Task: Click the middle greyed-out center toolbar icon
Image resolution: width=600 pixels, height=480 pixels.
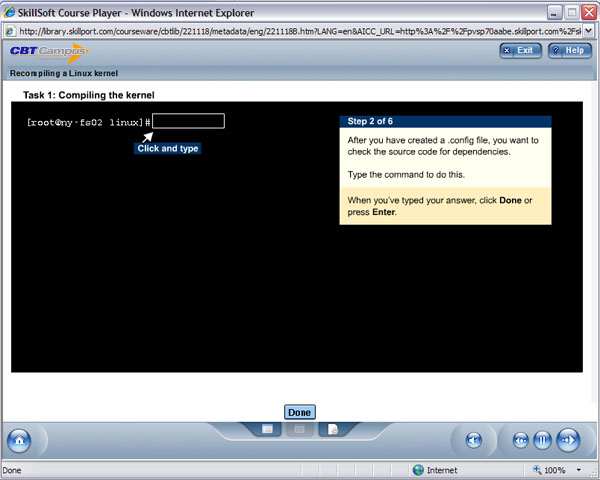Action: [x=296, y=429]
